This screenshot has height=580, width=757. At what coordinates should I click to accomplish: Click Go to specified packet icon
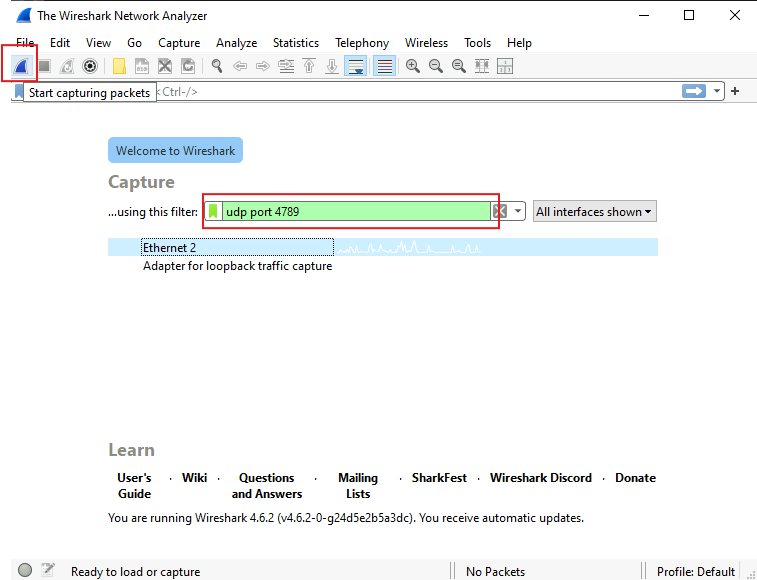pos(286,66)
